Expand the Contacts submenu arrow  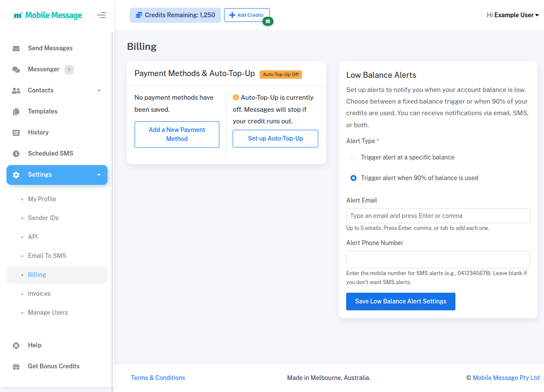pos(99,91)
